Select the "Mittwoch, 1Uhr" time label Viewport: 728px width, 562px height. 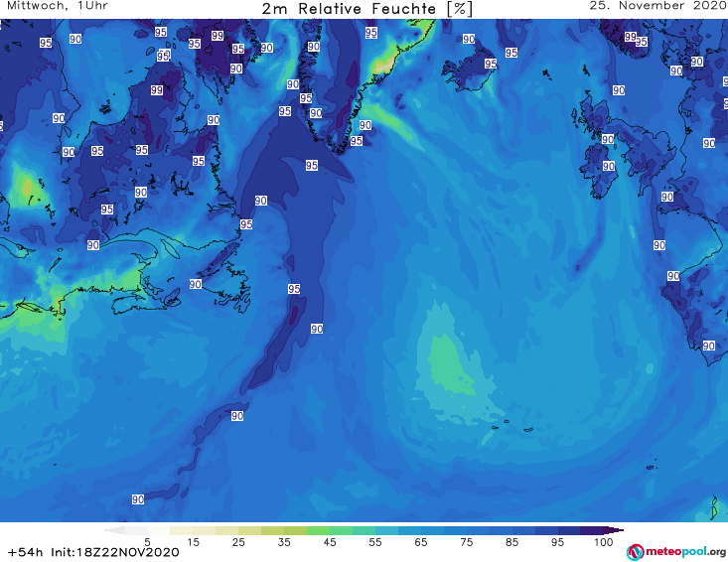58,6
